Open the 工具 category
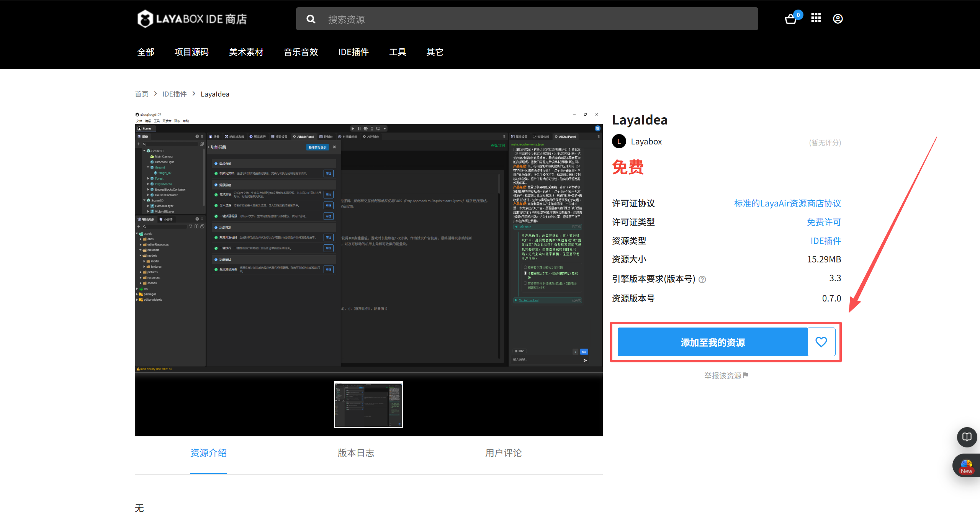Viewport: 980px width, 516px height. (x=398, y=52)
